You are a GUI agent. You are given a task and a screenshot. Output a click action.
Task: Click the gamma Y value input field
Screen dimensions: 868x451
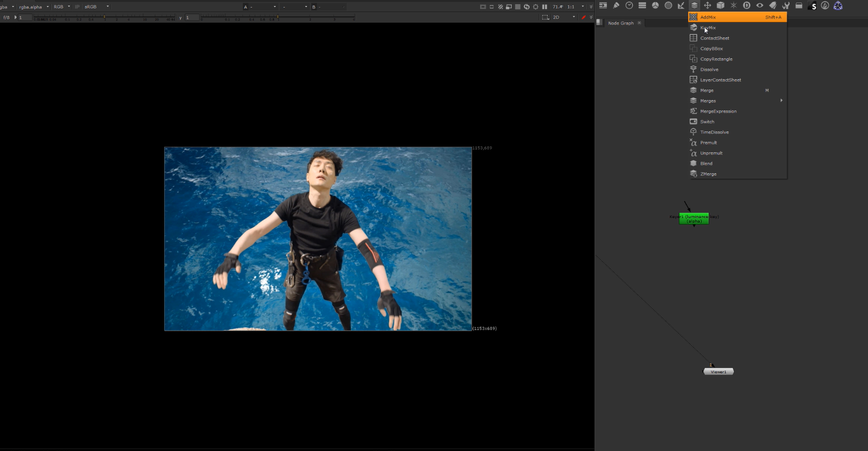pos(192,18)
